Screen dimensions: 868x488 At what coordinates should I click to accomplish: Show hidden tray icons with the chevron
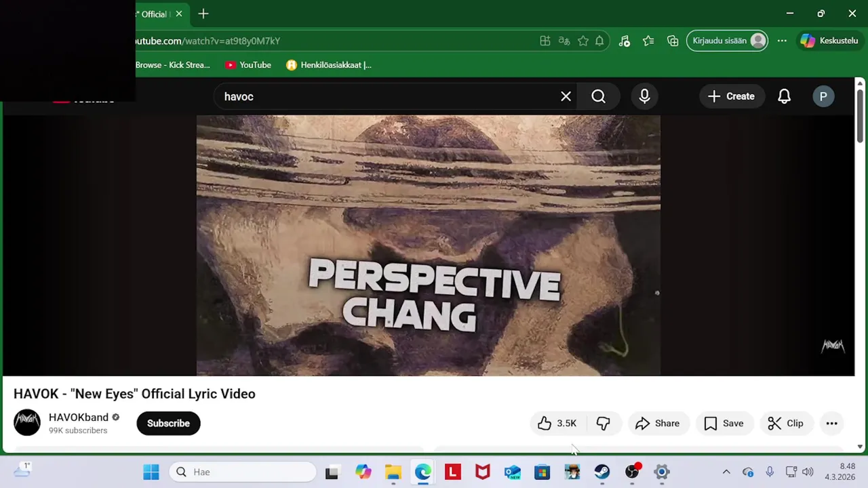(726, 472)
